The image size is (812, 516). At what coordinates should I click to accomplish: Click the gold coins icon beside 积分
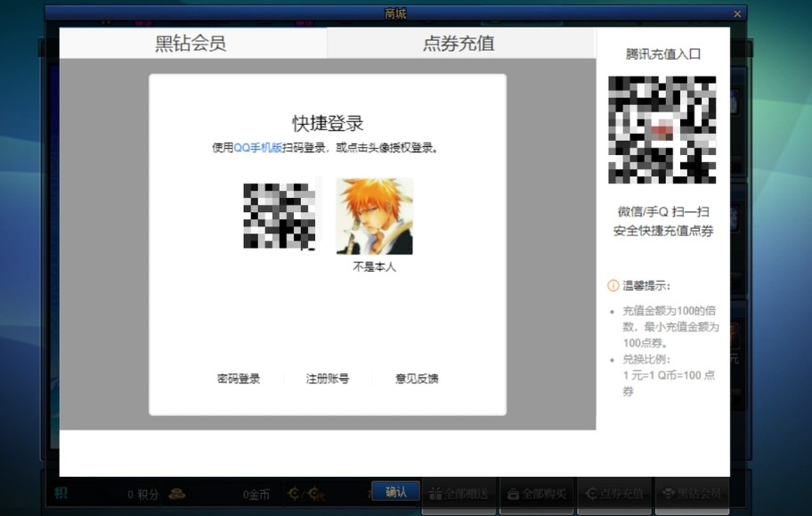tap(176, 494)
